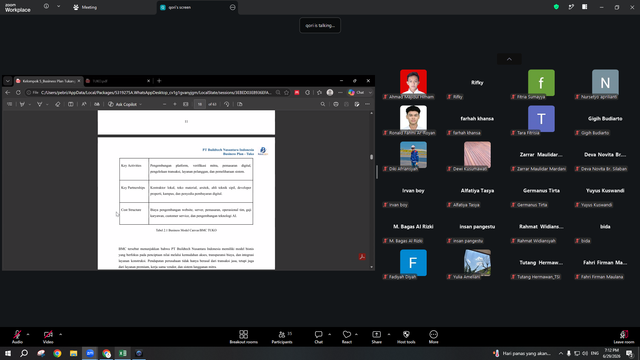Close the Kelompok 5 Business Plan browser tab

(x=79, y=81)
